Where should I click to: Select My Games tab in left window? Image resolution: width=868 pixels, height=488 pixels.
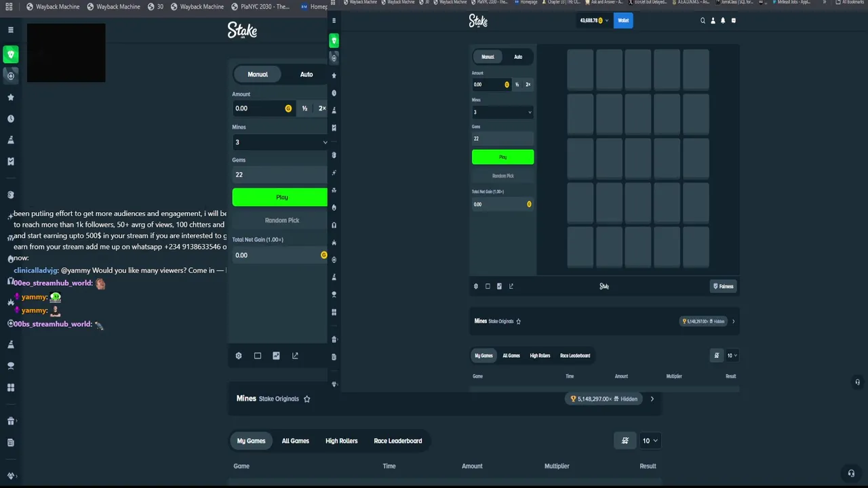[x=251, y=441]
